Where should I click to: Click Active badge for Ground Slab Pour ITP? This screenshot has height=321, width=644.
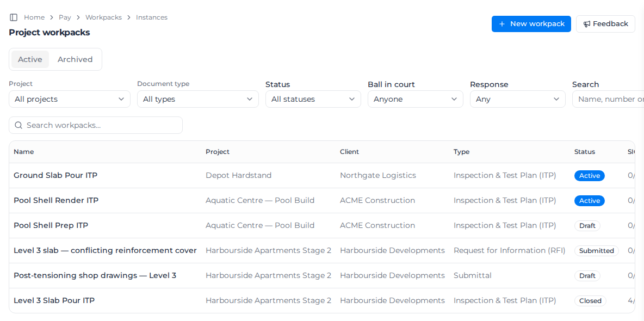pos(590,176)
